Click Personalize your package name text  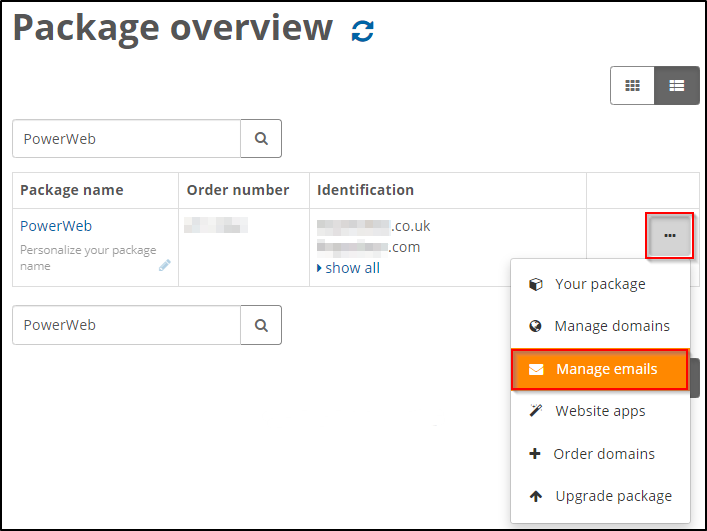click(x=88, y=258)
